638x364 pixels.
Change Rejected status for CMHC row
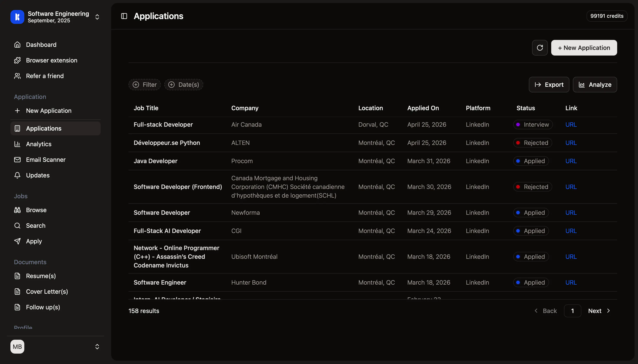[533, 187]
